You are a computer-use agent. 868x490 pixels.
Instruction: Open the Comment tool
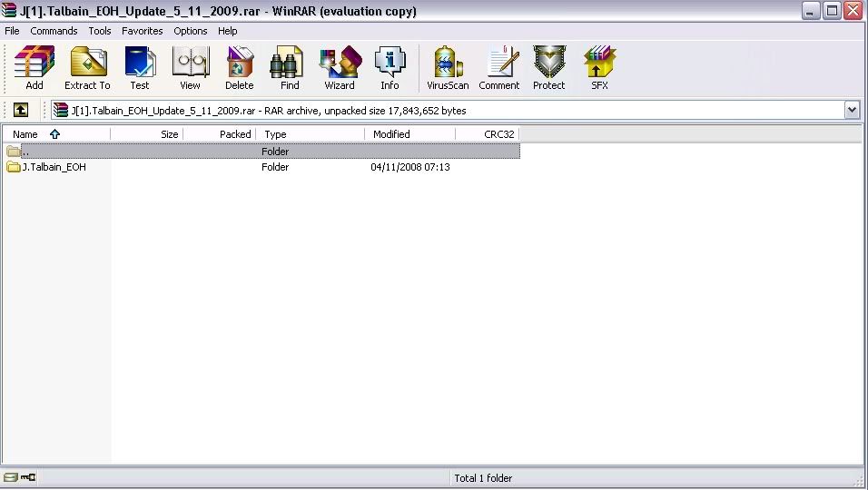point(499,69)
